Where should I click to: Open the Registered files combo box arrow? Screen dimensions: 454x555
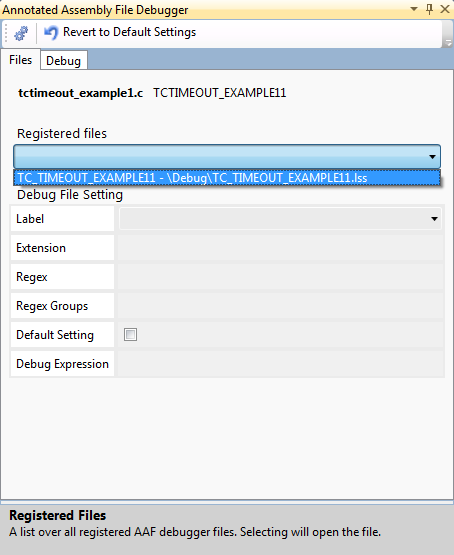pyautogui.click(x=432, y=156)
